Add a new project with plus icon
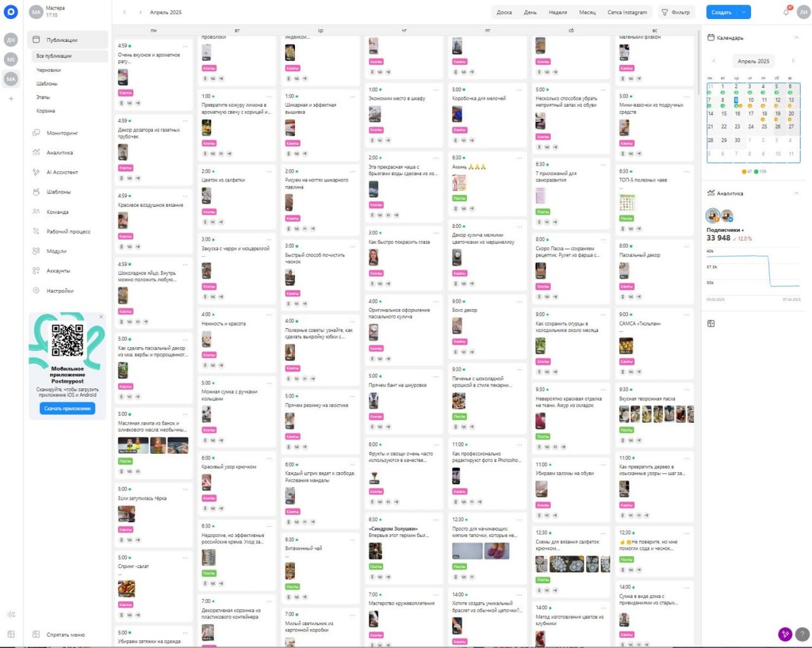This screenshot has height=648, width=812. (11, 99)
